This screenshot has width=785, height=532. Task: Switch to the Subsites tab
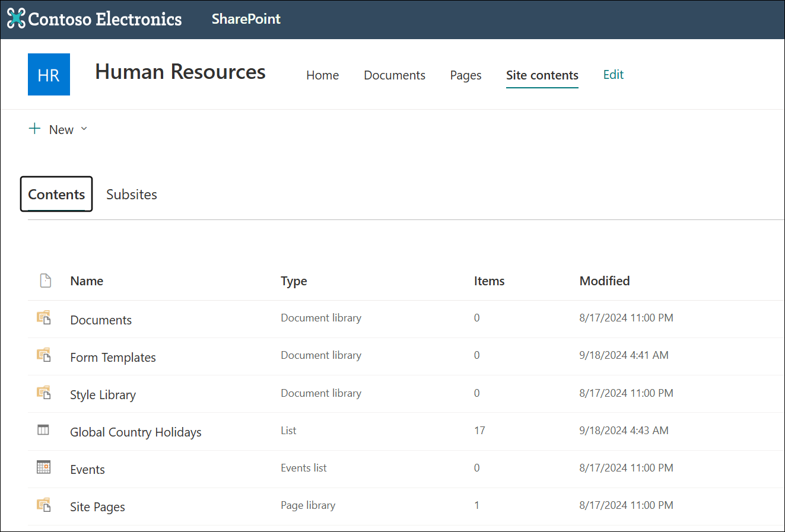131,194
